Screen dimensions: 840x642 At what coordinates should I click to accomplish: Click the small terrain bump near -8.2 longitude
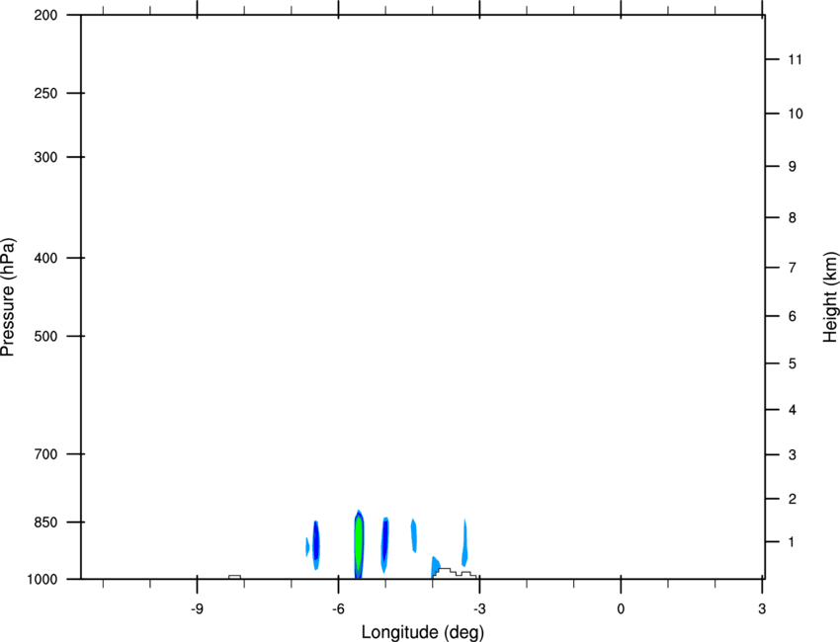click(234, 577)
